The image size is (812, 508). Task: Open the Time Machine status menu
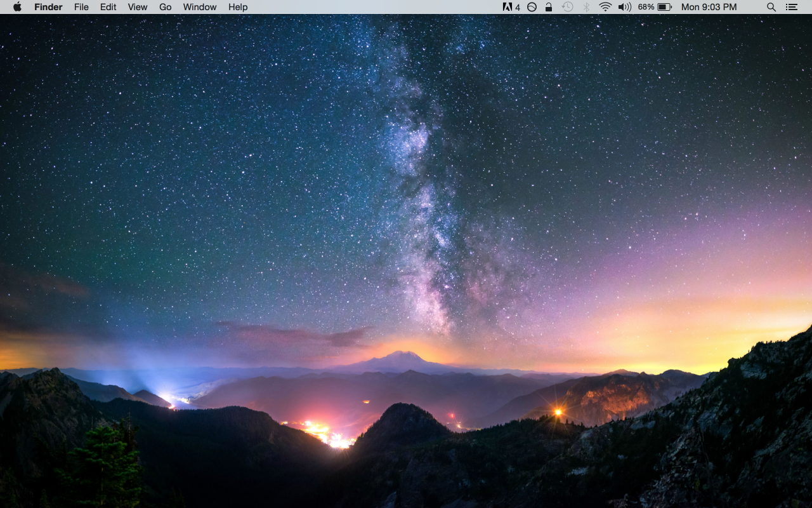coord(568,7)
